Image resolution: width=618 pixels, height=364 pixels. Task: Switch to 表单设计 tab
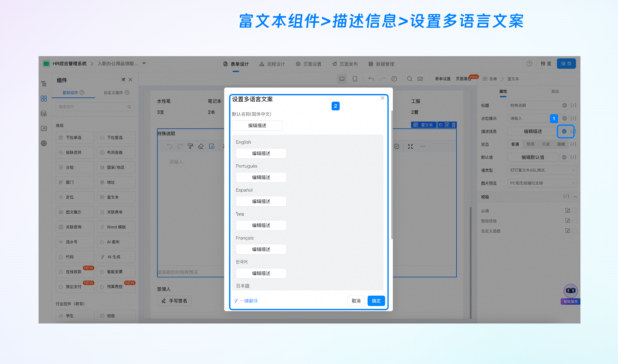click(236, 64)
